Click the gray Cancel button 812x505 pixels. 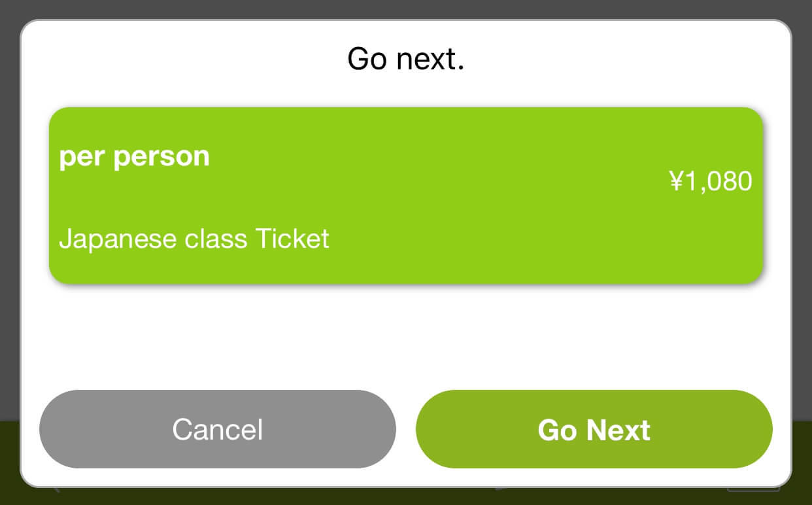[x=217, y=429]
